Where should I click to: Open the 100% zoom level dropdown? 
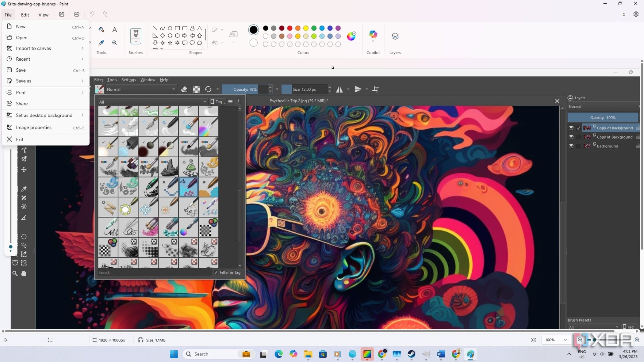[x=556, y=340]
